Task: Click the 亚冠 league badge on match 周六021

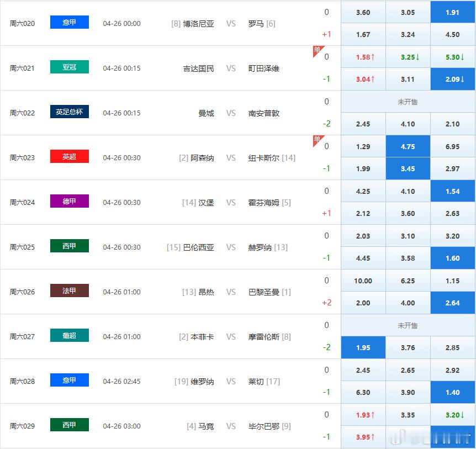Action: (69, 66)
